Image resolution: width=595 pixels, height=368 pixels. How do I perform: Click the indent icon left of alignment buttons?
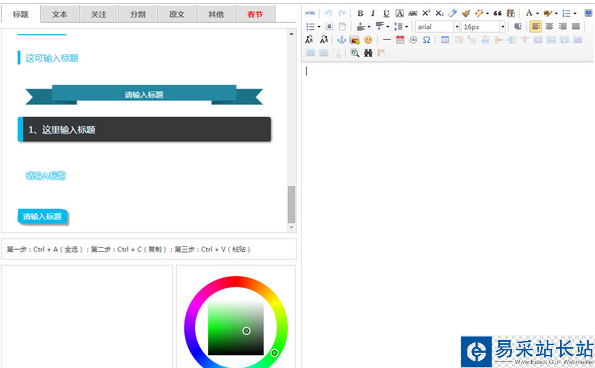[x=518, y=27]
